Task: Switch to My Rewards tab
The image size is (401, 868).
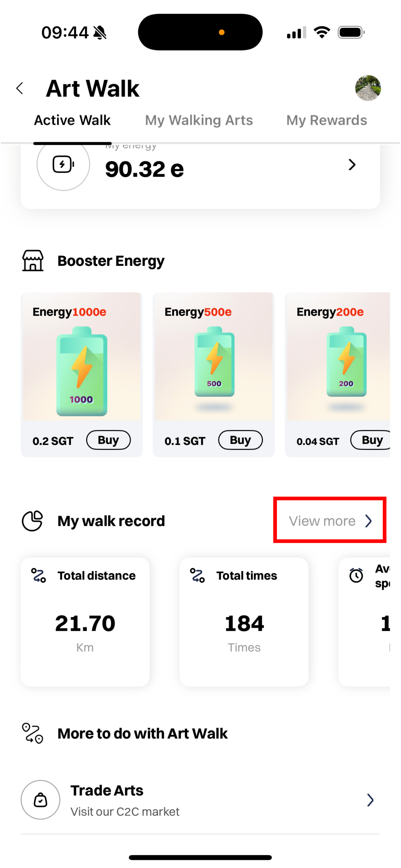Action: [326, 120]
